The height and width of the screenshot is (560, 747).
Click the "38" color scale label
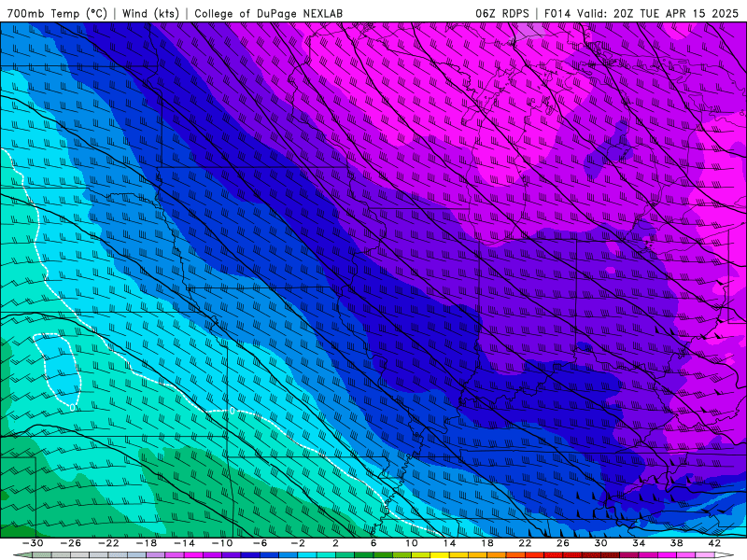pos(676,543)
